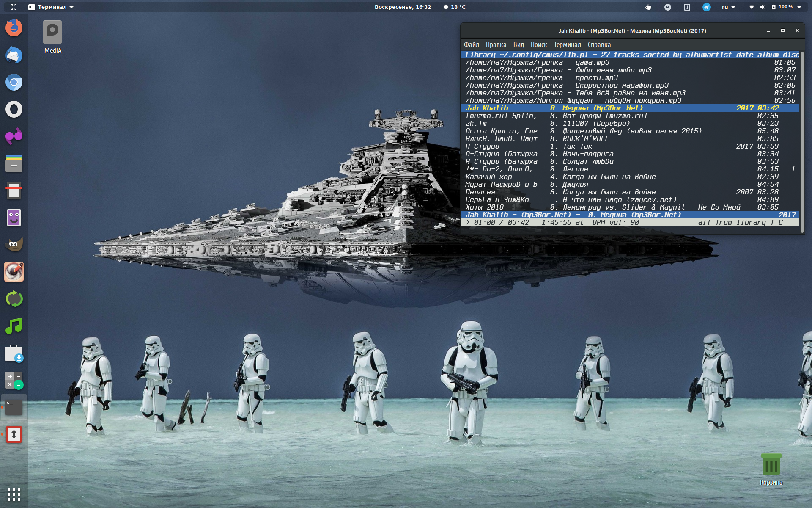Launch Firefox from the dock
This screenshot has height=508, width=812.
(14, 28)
